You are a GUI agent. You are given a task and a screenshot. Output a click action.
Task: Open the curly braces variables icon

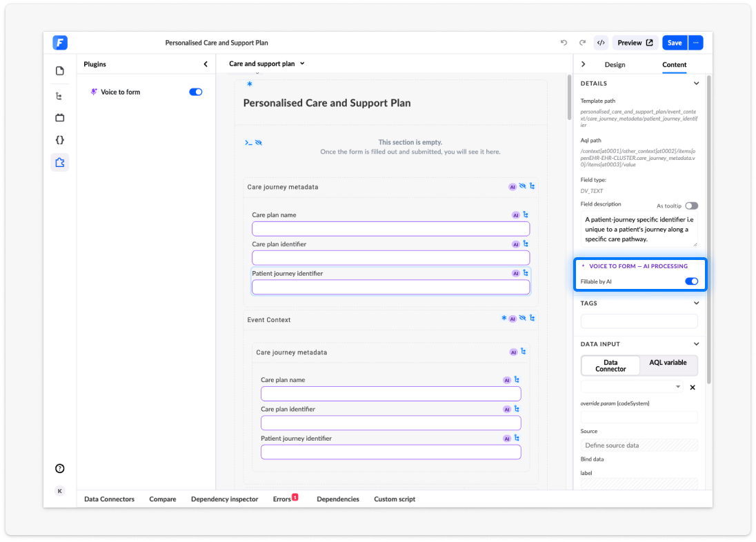click(x=60, y=140)
